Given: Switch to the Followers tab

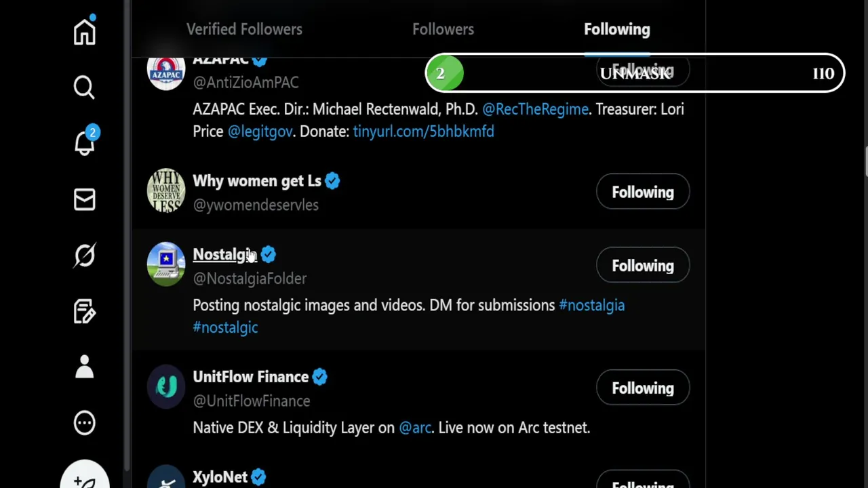Looking at the screenshot, I should pyautogui.click(x=443, y=29).
